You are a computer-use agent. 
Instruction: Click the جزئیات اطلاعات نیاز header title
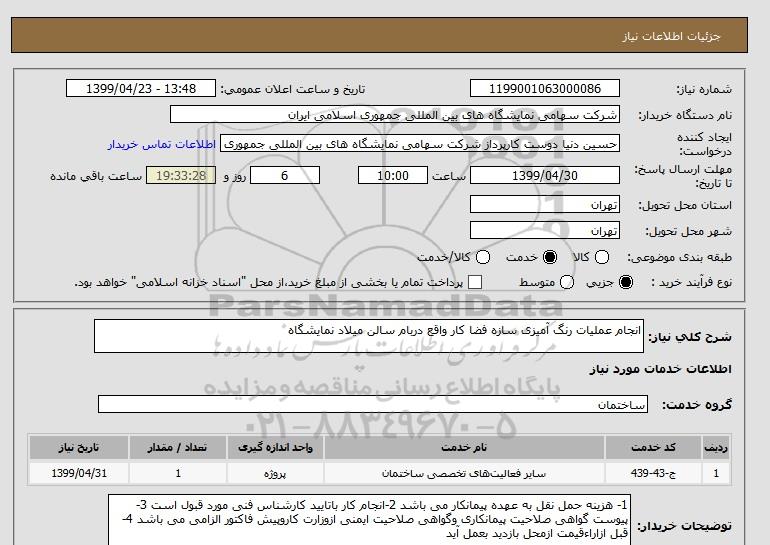click(671, 36)
